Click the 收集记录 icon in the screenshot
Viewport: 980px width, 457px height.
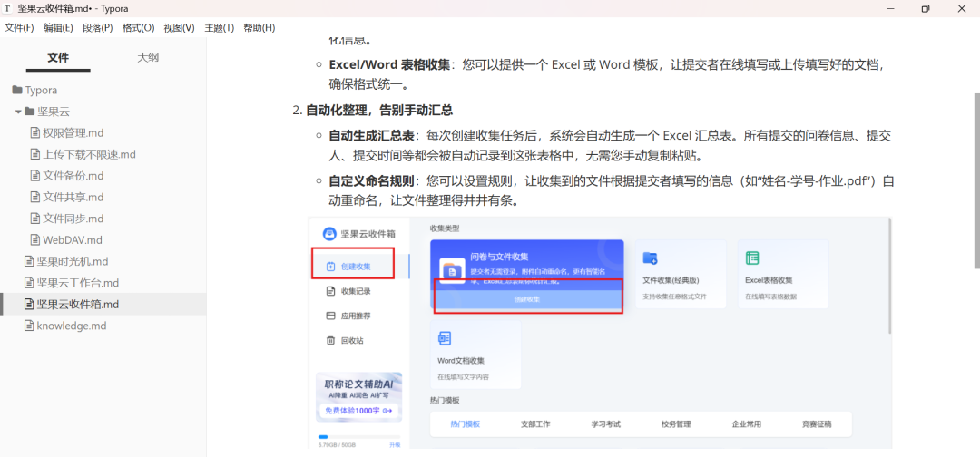331,291
